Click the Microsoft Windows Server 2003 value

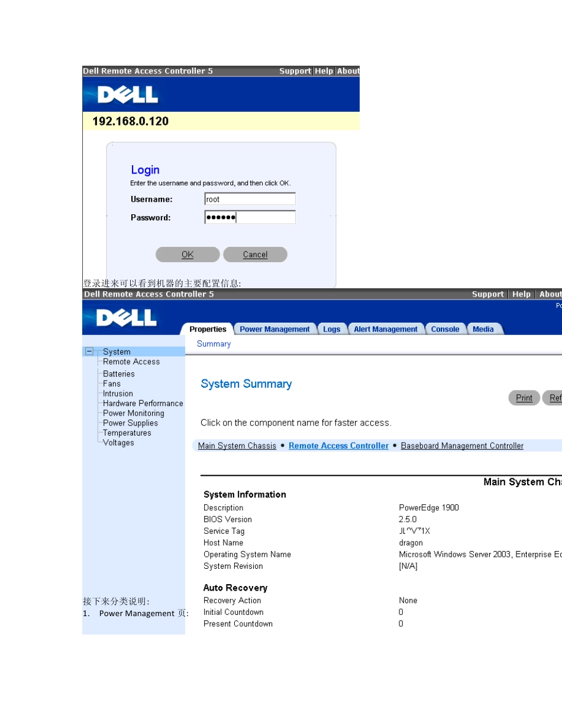click(480, 555)
